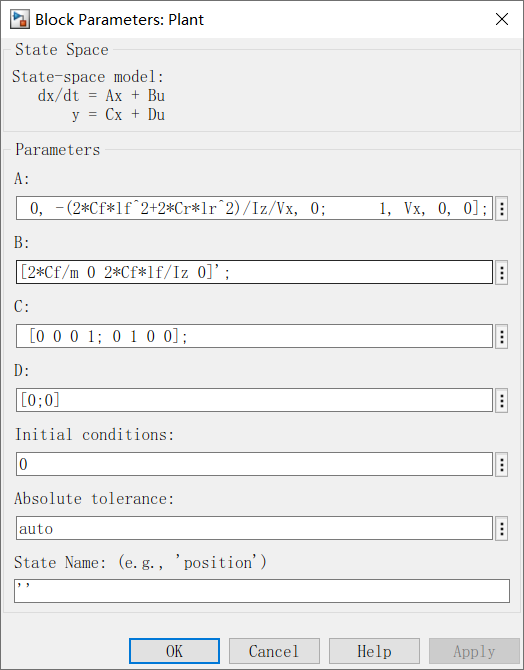
Task: Confirm the dialog with the OK button
Action: (x=174, y=651)
